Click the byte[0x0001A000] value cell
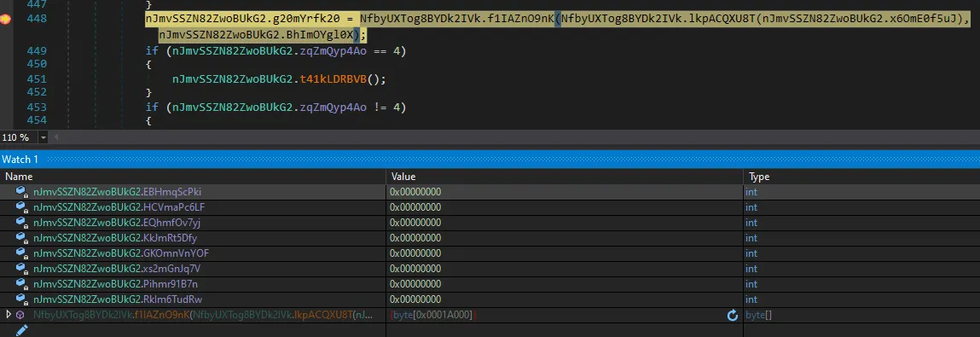The image size is (980, 337). tap(565, 315)
